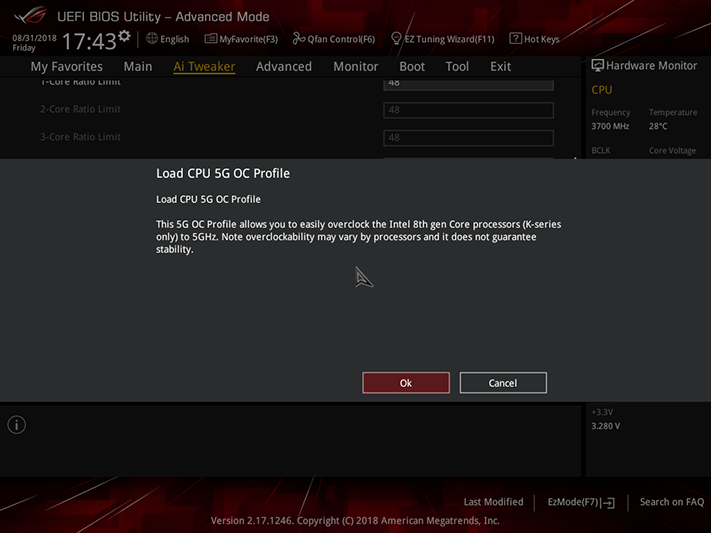
Task: Switch to EzMode(F7)
Action: tap(573, 502)
